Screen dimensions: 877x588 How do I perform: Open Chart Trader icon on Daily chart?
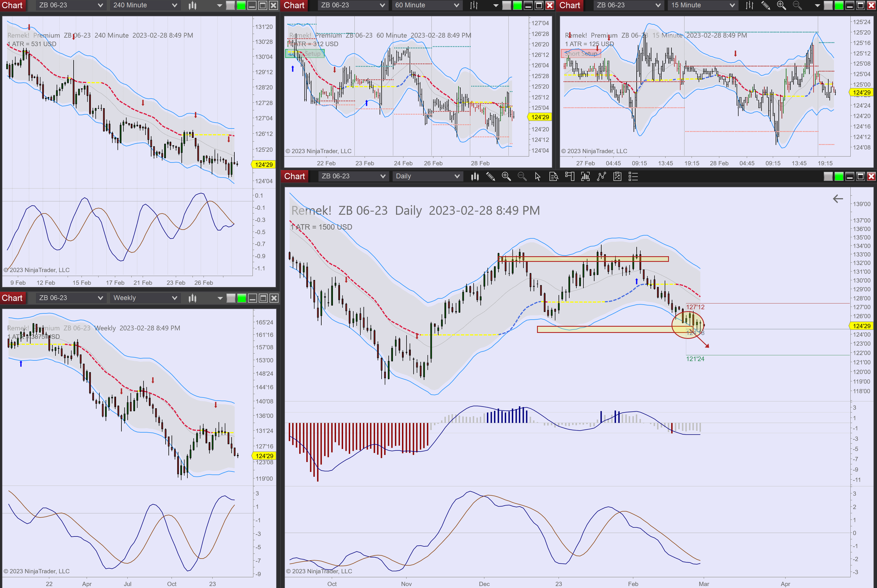570,176
